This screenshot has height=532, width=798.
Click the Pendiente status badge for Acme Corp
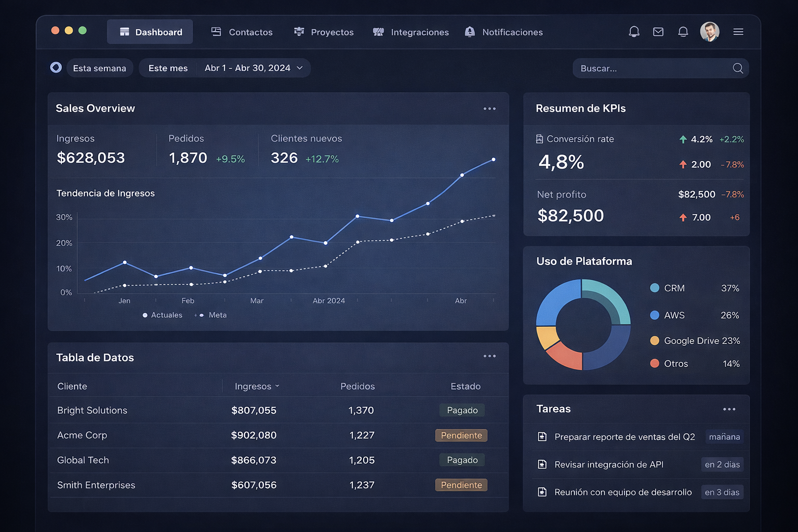pyautogui.click(x=461, y=435)
